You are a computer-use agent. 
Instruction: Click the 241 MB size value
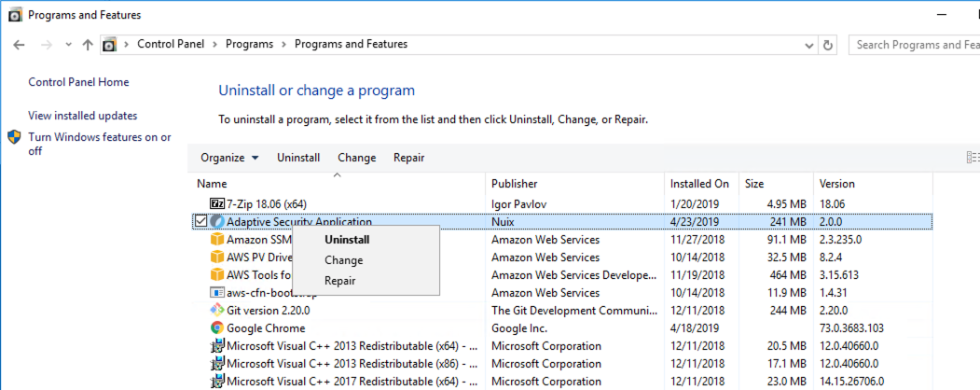[788, 221]
